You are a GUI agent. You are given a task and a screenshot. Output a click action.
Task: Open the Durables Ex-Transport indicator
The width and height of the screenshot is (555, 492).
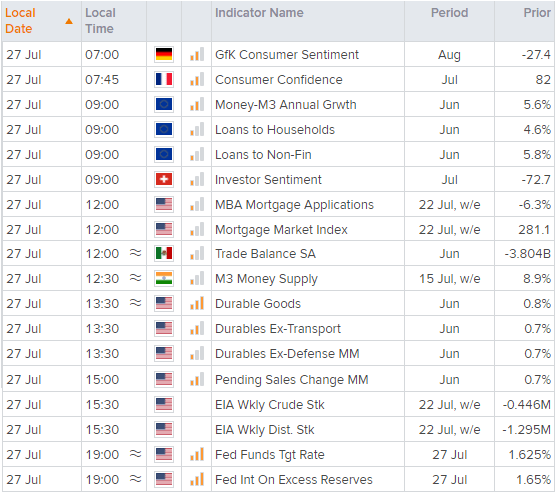[278, 329]
